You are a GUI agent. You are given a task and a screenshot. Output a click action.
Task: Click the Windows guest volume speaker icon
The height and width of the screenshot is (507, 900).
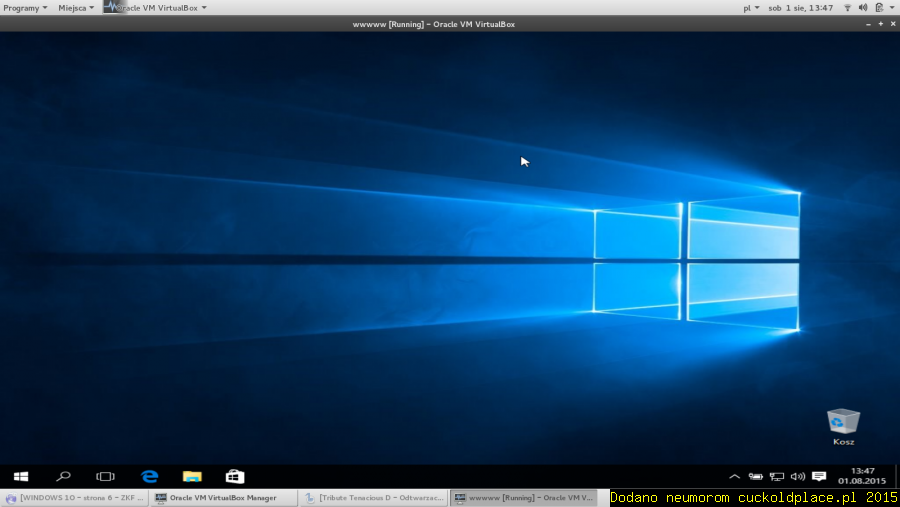coord(797,477)
